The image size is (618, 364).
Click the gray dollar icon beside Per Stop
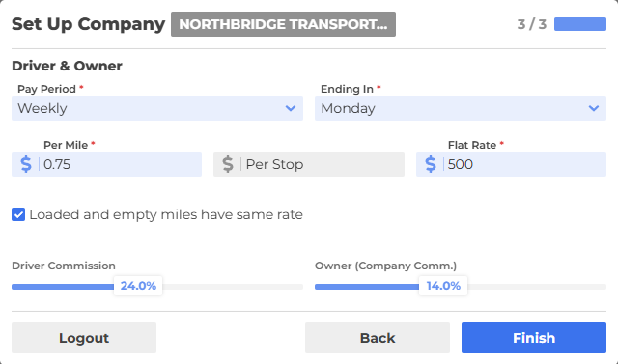[228, 164]
